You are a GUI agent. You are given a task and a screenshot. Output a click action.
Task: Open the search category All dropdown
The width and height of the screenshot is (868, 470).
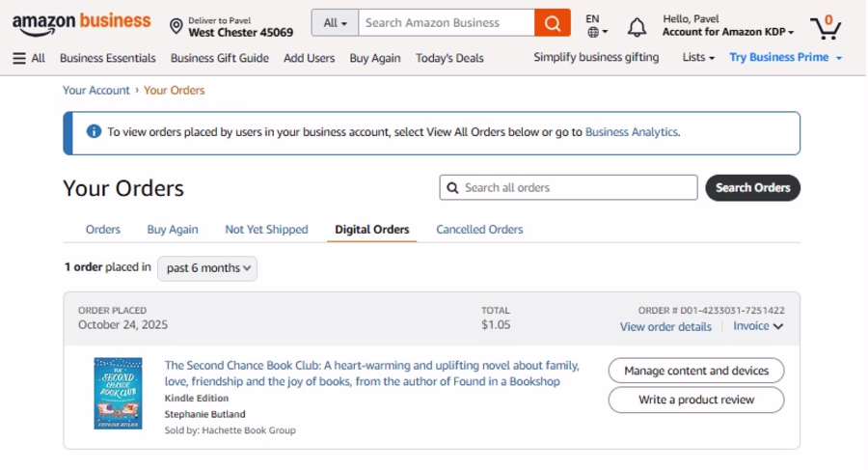tap(335, 23)
